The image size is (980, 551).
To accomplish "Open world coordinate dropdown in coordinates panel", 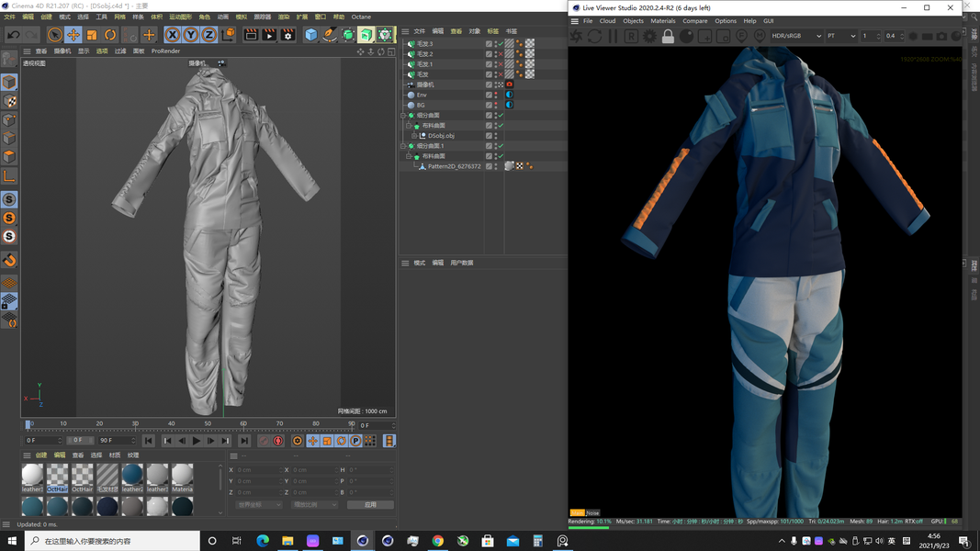I will click(259, 505).
